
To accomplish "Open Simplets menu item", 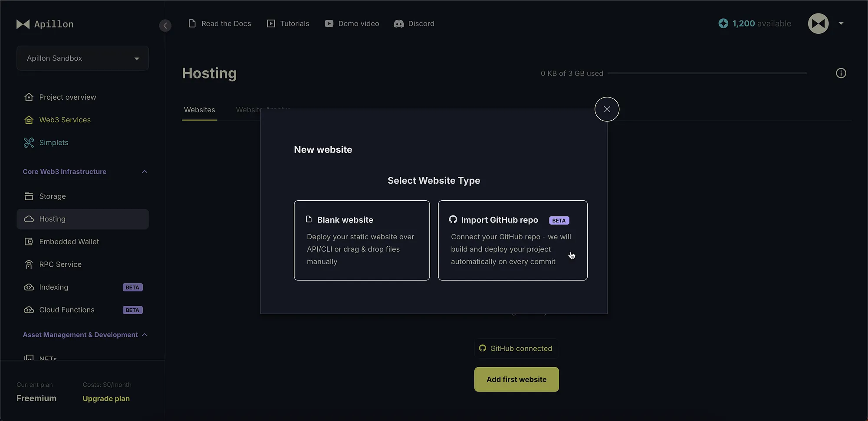I will [x=82, y=143].
